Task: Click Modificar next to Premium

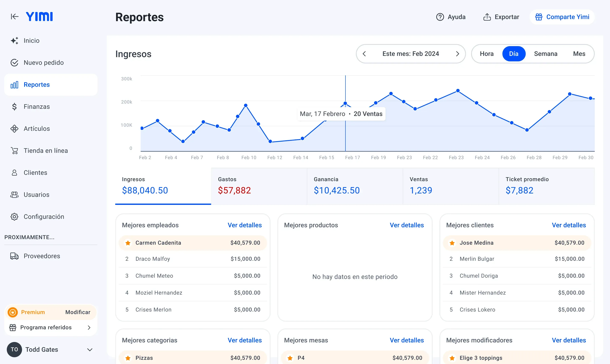Action: tap(78, 312)
